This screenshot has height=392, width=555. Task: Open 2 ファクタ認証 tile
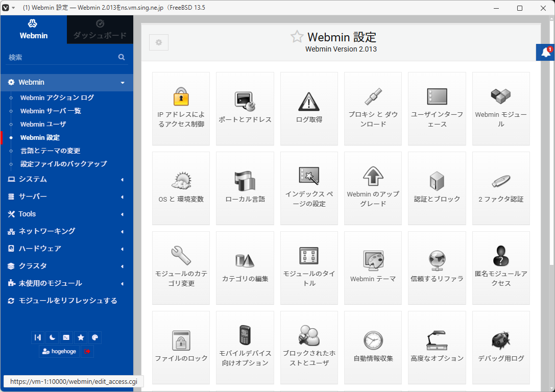tap(501, 188)
